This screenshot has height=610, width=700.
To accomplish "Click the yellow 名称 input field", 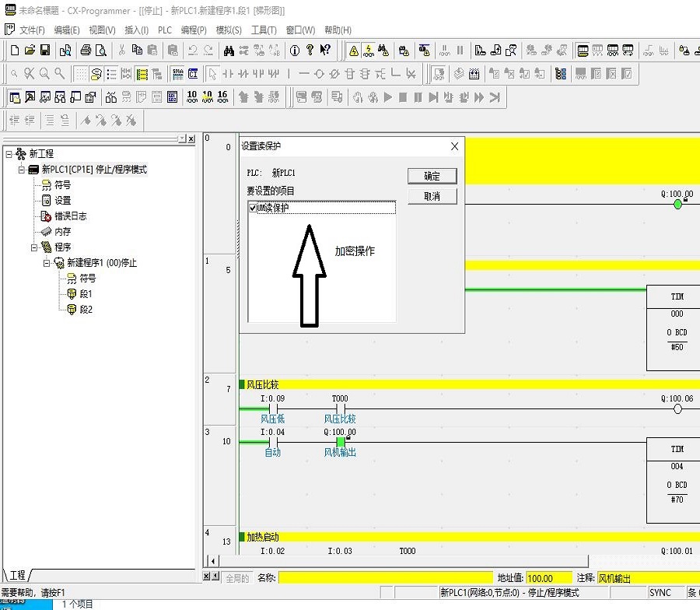I will (x=386, y=578).
